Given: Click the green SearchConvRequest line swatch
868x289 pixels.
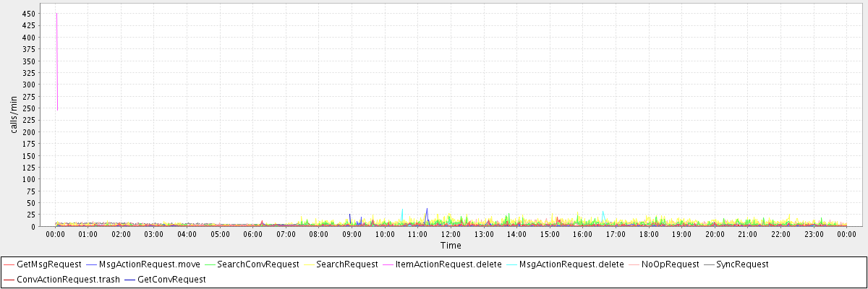Looking at the screenshot, I should pyautogui.click(x=209, y=264).
